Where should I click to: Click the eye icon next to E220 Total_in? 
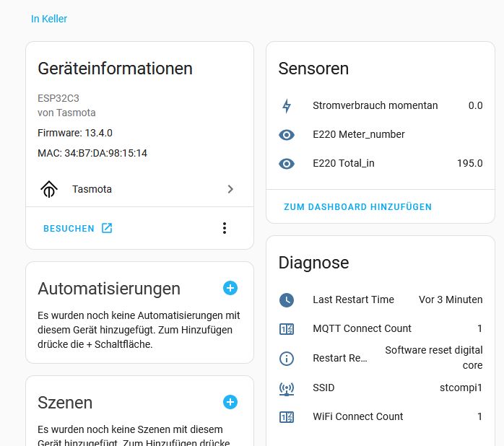[x=287, y=164]
